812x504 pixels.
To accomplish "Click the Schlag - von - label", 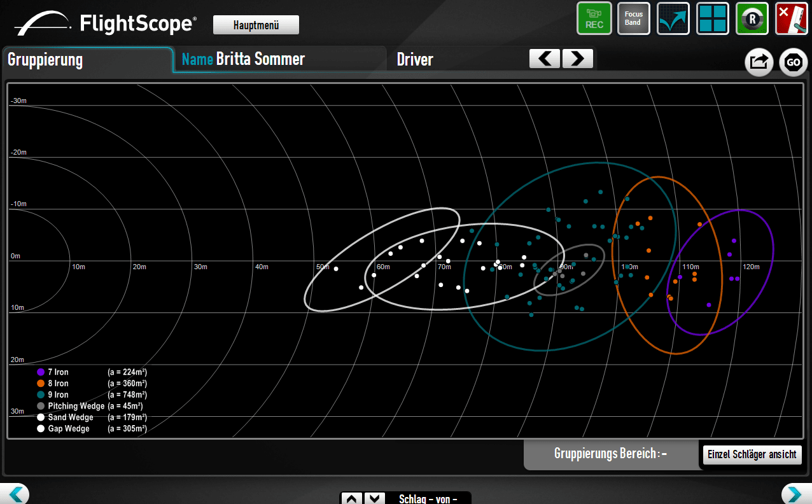I will [x=428, y=499].
